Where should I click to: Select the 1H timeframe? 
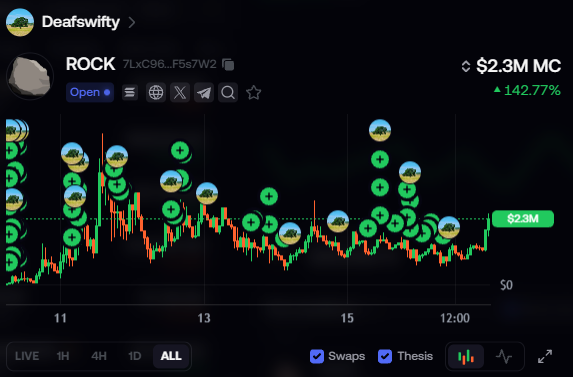[x=63, y=356]
